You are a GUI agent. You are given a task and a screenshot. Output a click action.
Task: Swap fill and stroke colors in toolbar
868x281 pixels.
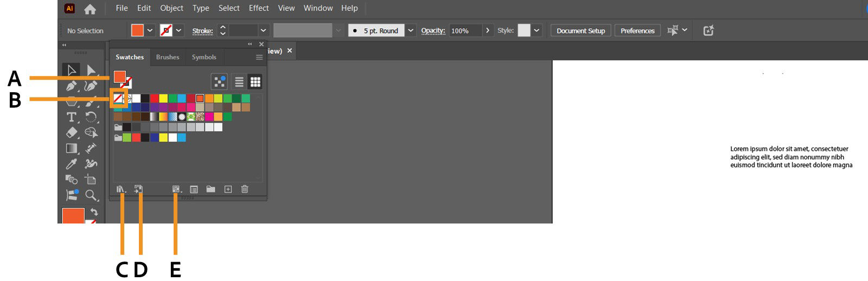[x=94, y=212]
